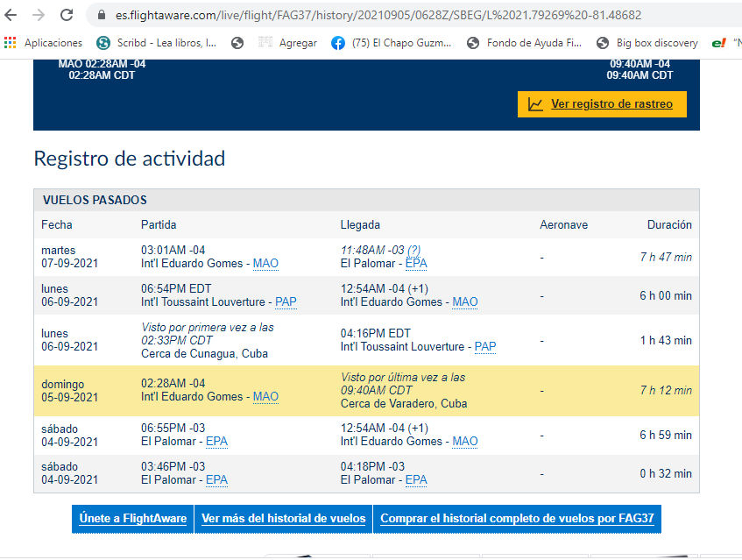The height and width of the screenshot is (560, 742).
Task: Open PAP link in 06:54PM EDT departure
Action: [286, 302]
